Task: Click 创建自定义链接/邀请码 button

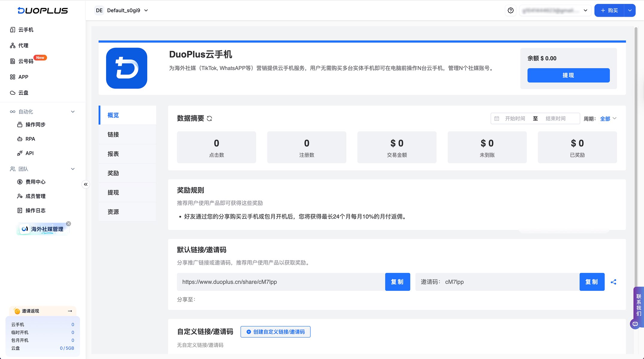Action: click(275, 332)
